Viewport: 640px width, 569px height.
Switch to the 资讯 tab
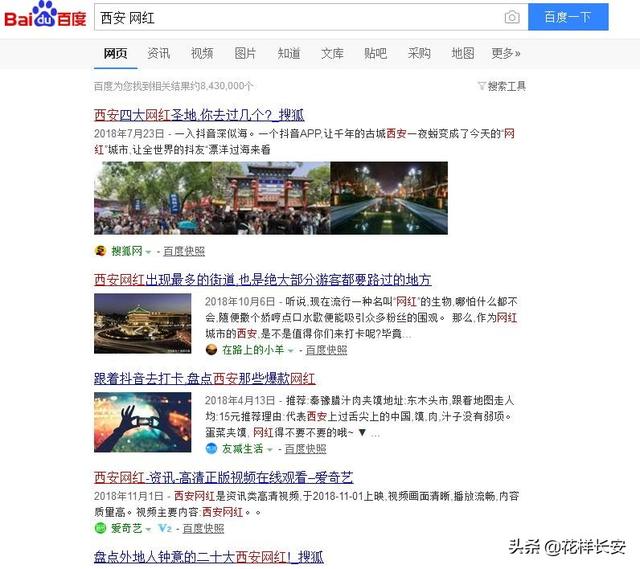(x=159, y=53)
